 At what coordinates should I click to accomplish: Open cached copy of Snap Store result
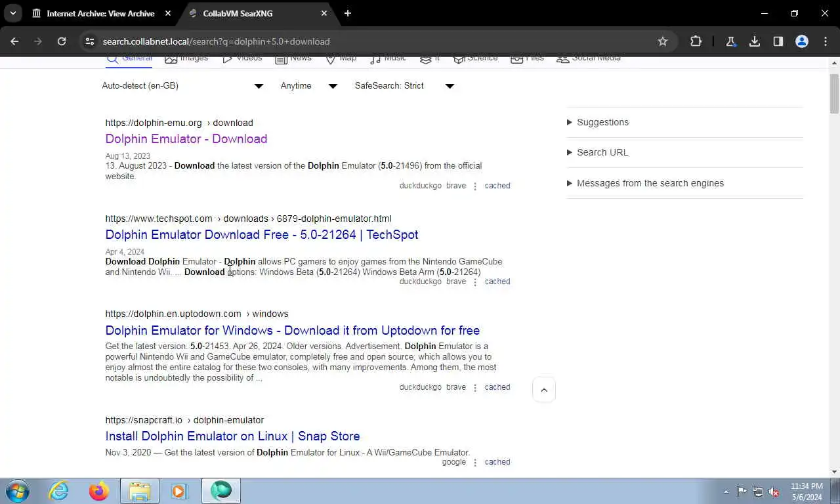pyautogui.click(x=497, y=462)
